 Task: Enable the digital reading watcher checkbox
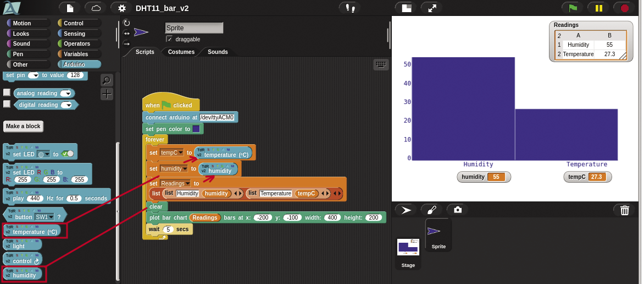tap(7, 104)
